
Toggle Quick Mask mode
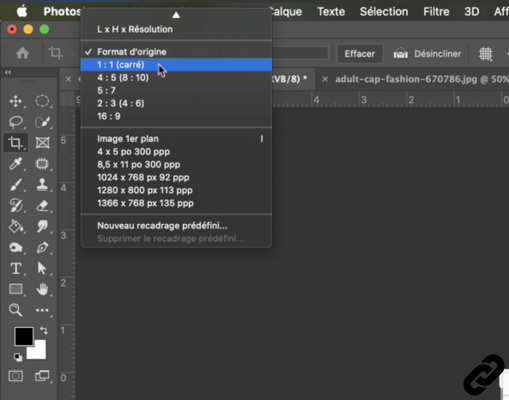[15, 376]
